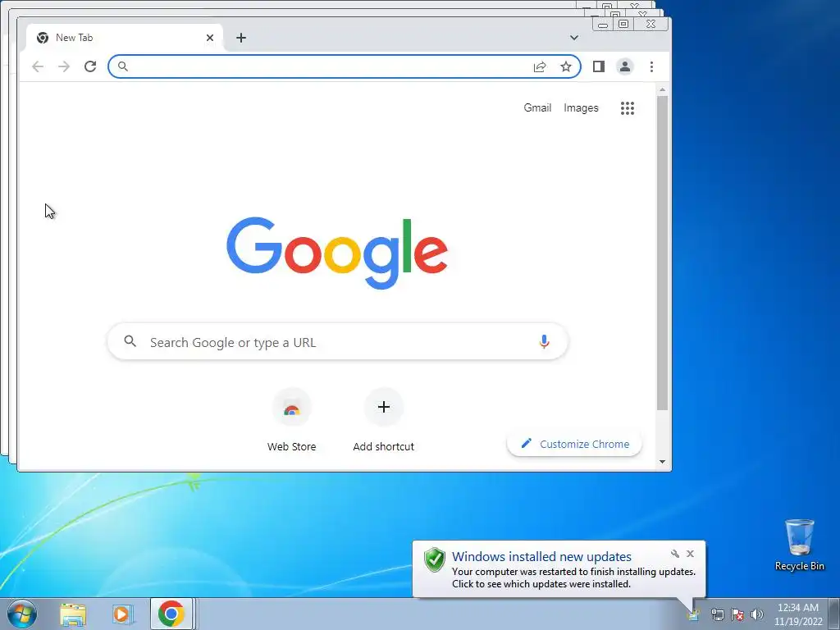The width and height of the screenshot is (840, 630).
Task: Open Google Images link
Action: (x=581, y=107)
